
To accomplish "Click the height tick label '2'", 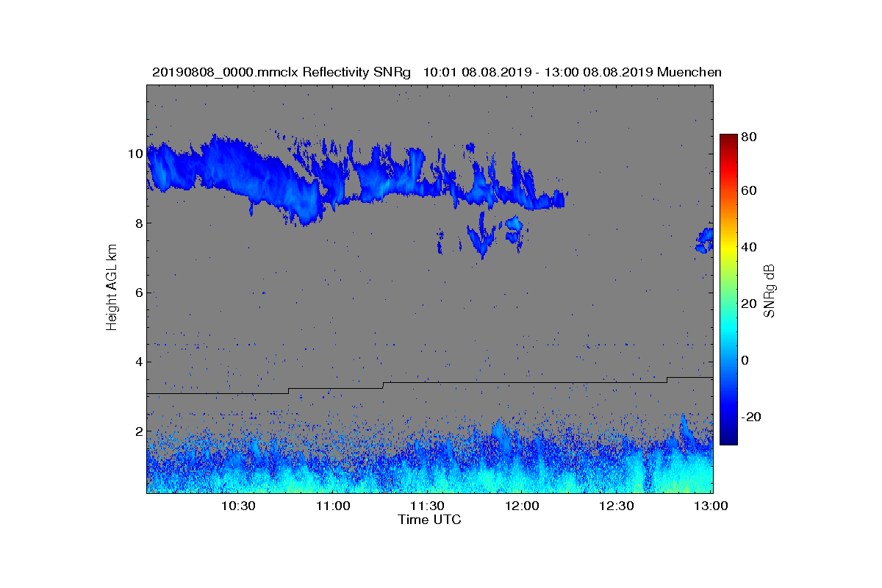I will [x=138, y=431].
